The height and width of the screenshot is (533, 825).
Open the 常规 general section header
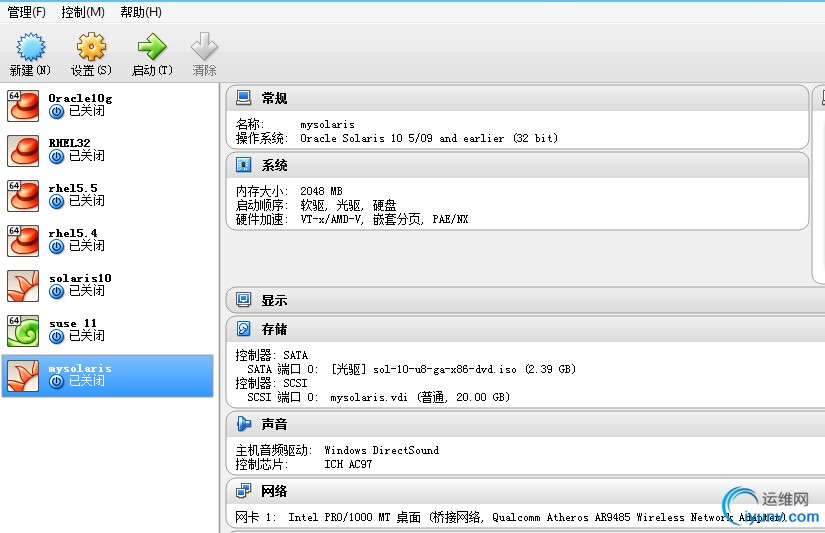[x=517, y=98]
